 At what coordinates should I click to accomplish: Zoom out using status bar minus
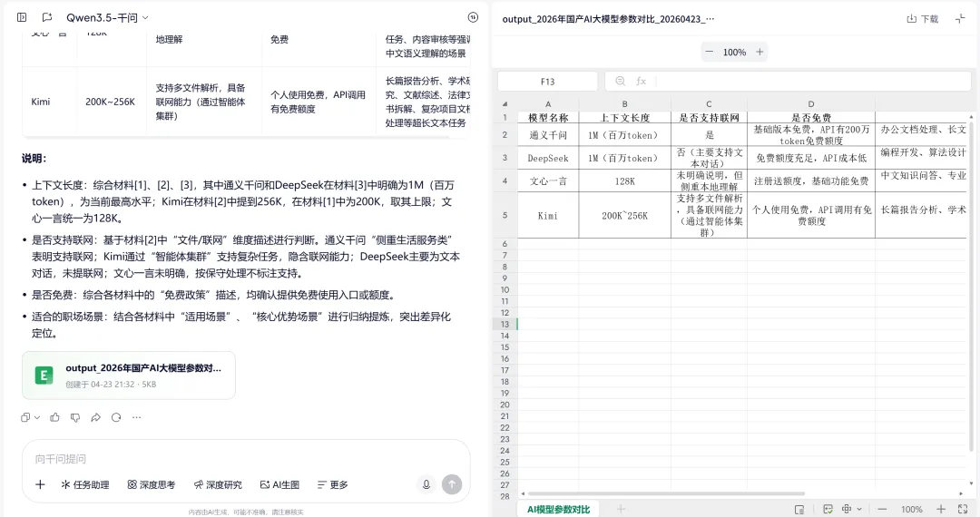point(882,510)
